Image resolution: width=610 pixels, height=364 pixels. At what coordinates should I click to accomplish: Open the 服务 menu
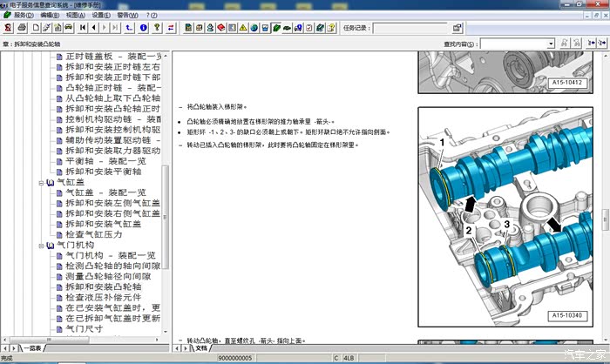coord(22,15)
